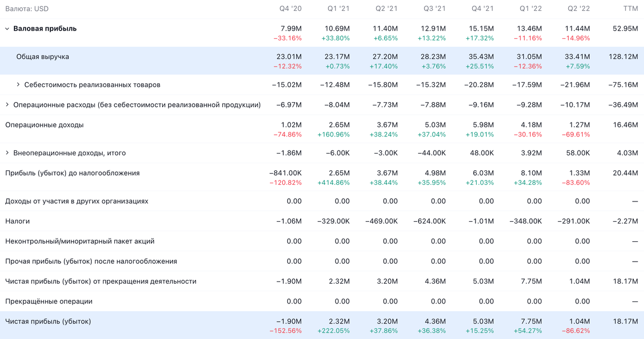Click the TTM column header

[x=631, y=9]
